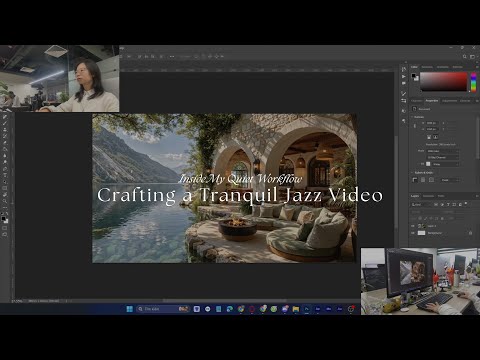Filter layers by type layer T icon
This screenshot has height=360, width=480.
click(x=448, y=204)
